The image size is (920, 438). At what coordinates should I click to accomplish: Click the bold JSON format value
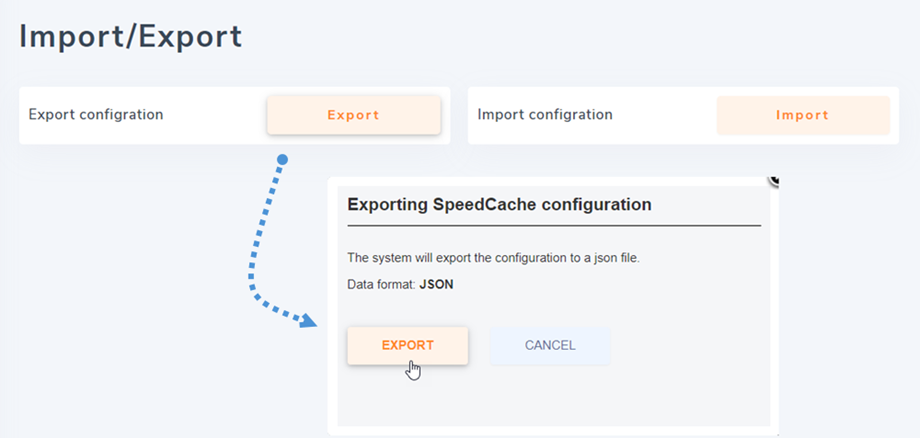[x=436, y=284]
